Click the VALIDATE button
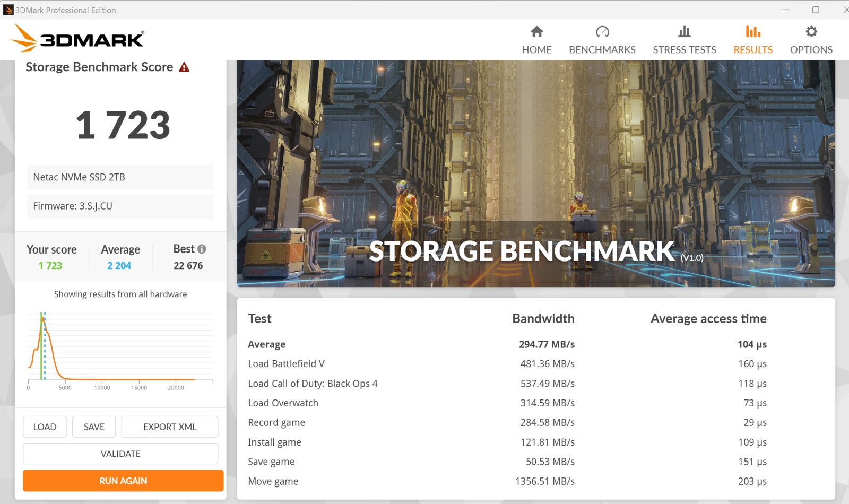The width and height of the screenshot is (849, 504). pos(120,454)
